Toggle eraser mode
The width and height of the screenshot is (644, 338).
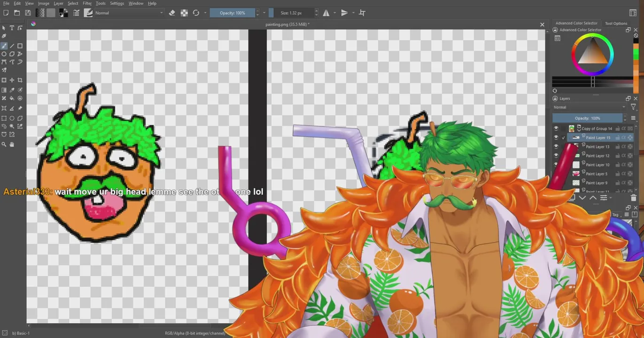(172, 13)
